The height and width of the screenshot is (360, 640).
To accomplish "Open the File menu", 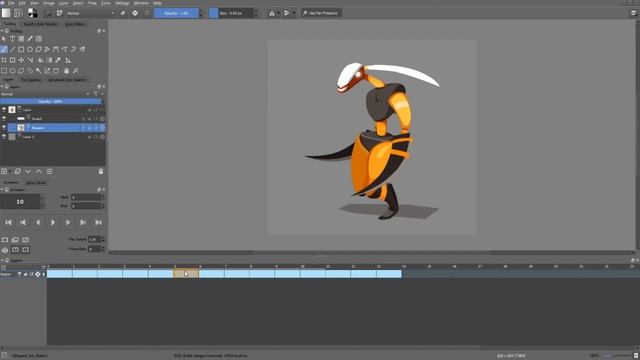I will [11, 3].
